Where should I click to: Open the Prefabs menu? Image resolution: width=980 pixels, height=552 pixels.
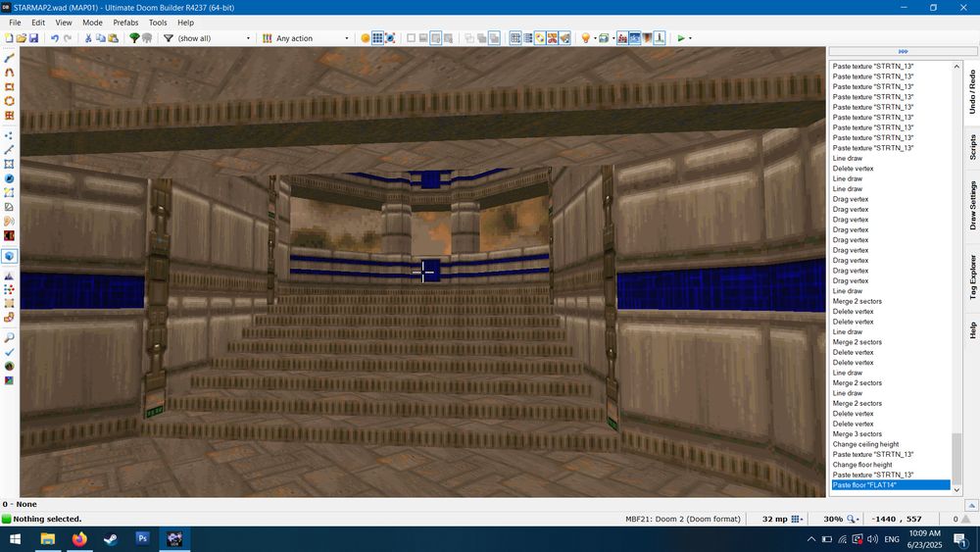[125, 22]
